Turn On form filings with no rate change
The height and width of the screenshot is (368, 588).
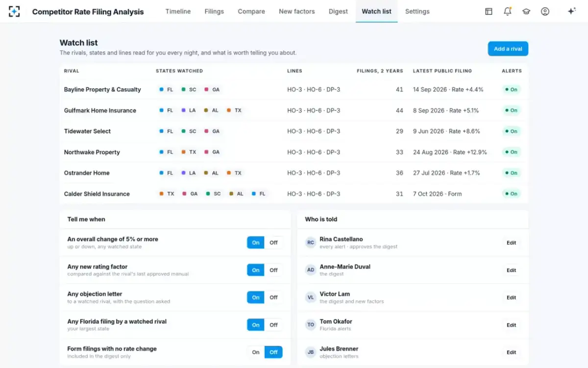click(x=256, y=352)
